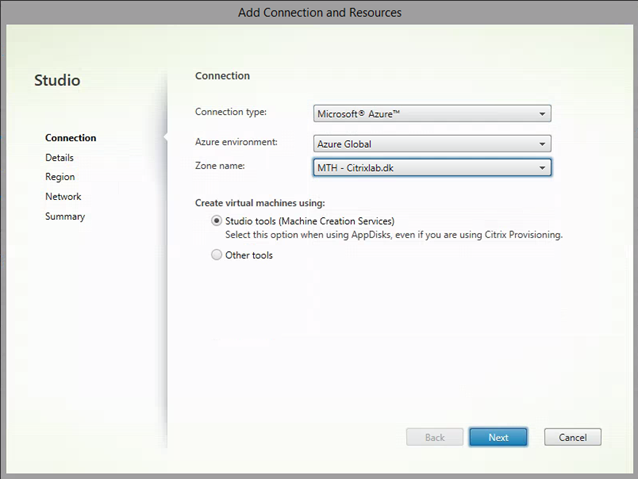Click the AppDisks hint text under Studio tools
Image resolution: width=638 pixels, height=479 pixels.
click(x=394, y=235)
